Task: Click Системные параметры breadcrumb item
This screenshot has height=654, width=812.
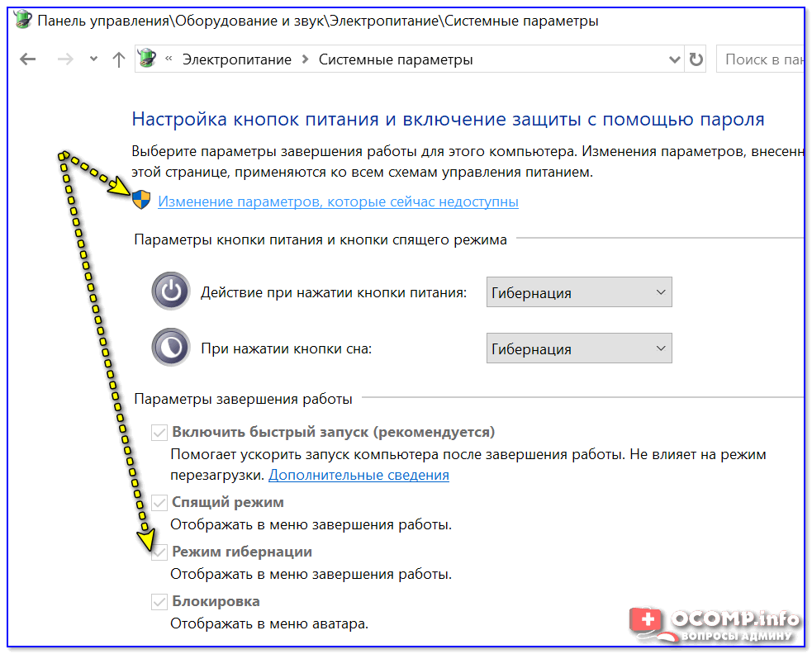Action: [x=396, y=59]
